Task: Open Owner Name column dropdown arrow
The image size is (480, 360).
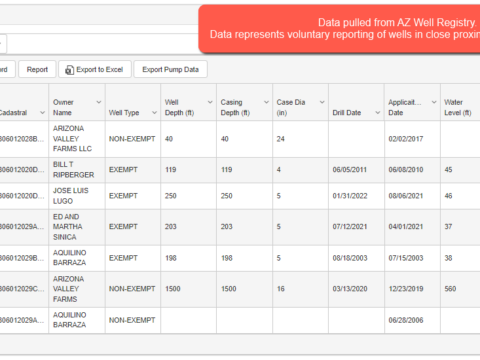Action: [x=99, y=102]
